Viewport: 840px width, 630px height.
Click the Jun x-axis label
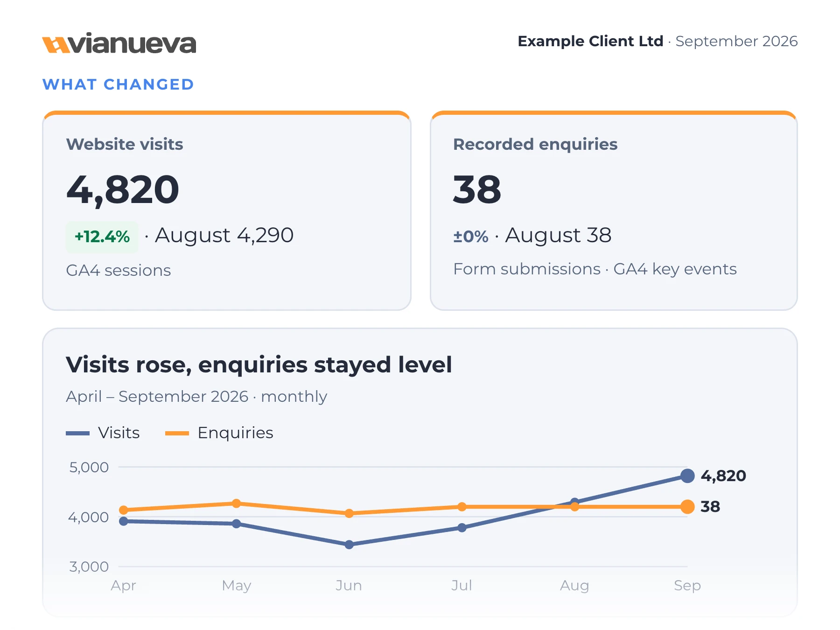[x=349, y=585]
